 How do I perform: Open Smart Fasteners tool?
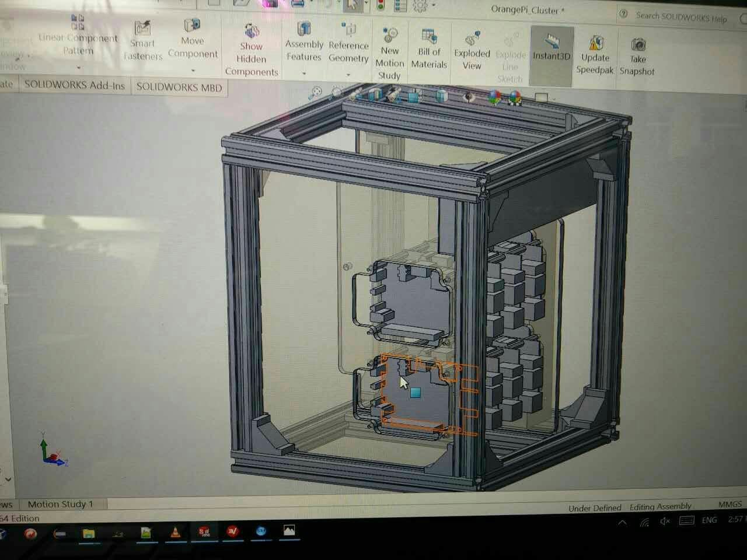tap(142, 42)
